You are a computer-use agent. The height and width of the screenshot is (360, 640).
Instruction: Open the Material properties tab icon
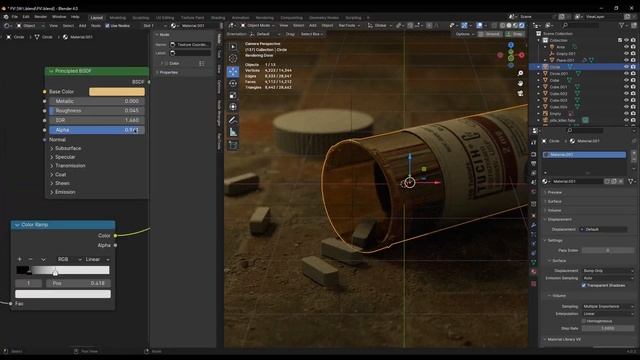533,271
